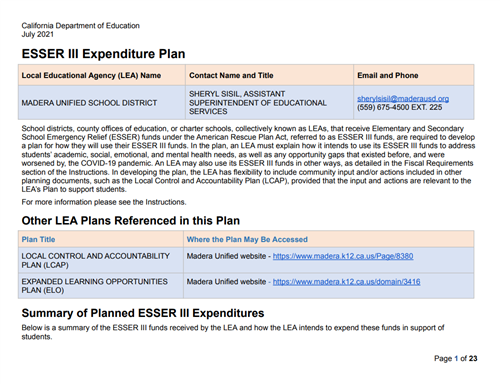This screenshot has height=384, width=500.
Task: Click the For more information sentence
Action: tap(104, 202)
